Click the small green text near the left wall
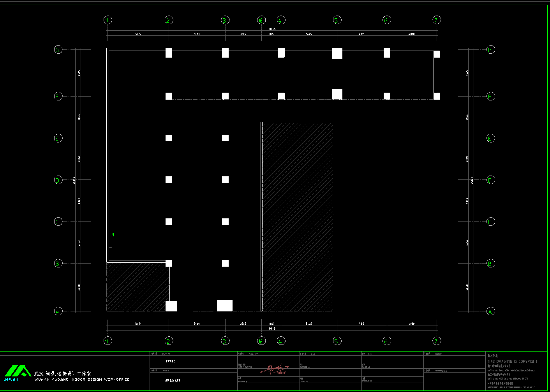The width and height of the screenshot is (550, 392). [113, 235]
